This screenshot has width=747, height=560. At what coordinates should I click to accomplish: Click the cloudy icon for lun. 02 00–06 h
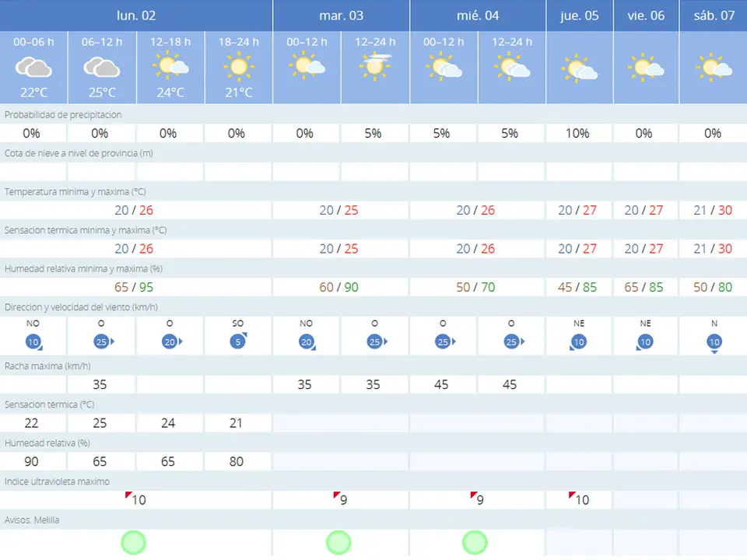pos(33,67)
